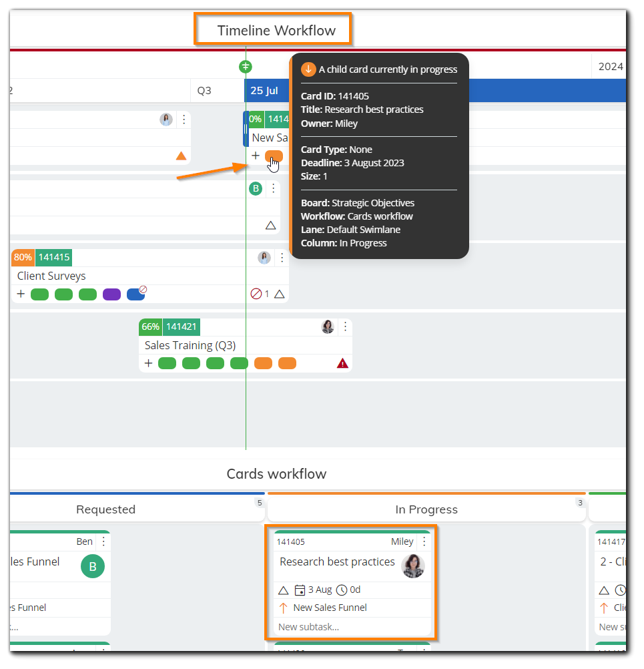Image resolution: width=644 pixels, height=669 pixels.
Task: Open Miley's avatar on the Research best practices card
Action: [412, 566]
